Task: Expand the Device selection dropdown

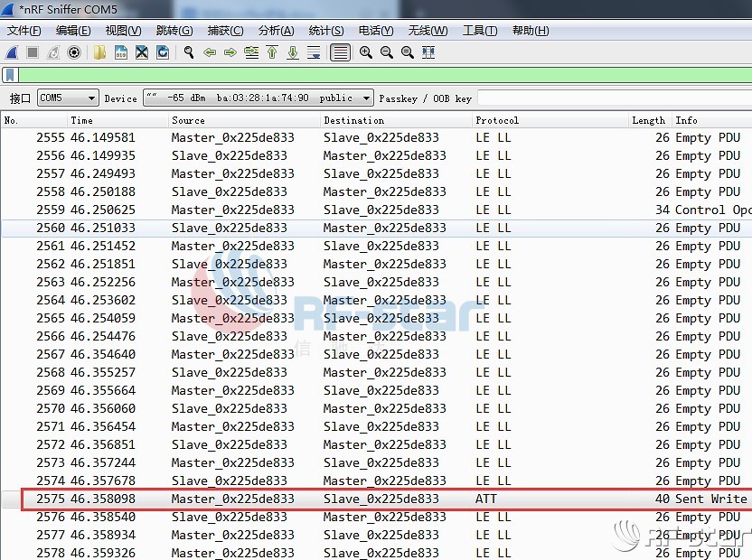Action: pos(258,98)
